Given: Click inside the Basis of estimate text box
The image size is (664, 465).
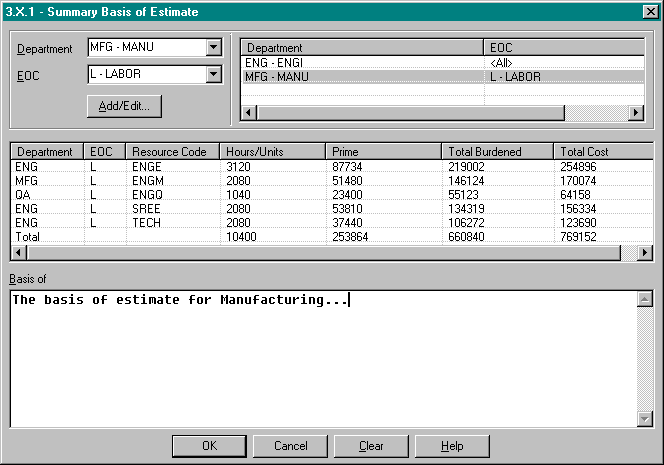Looking at the screenshot, I should click(x=320, y=360).
